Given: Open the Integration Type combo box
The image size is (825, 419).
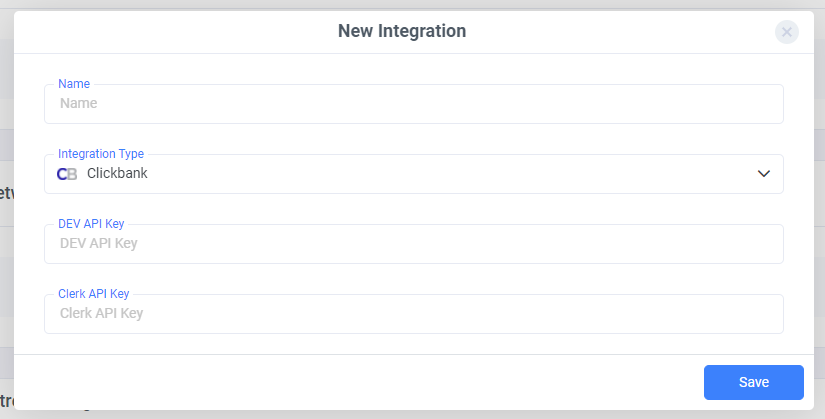Looking at the screenshot, I should [x=414, y=174].
